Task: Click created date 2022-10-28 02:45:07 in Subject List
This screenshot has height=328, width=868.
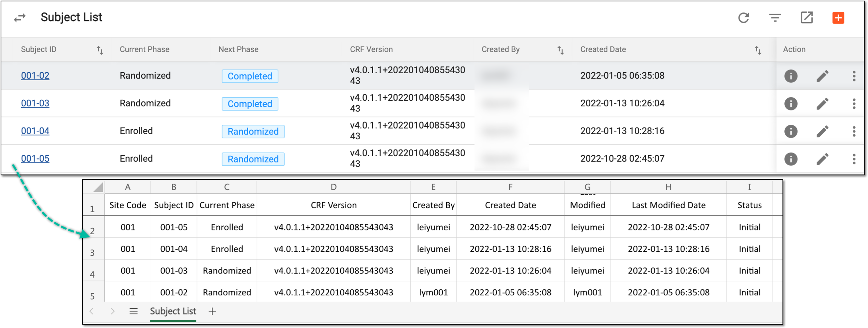Action: tap(622, 159)
